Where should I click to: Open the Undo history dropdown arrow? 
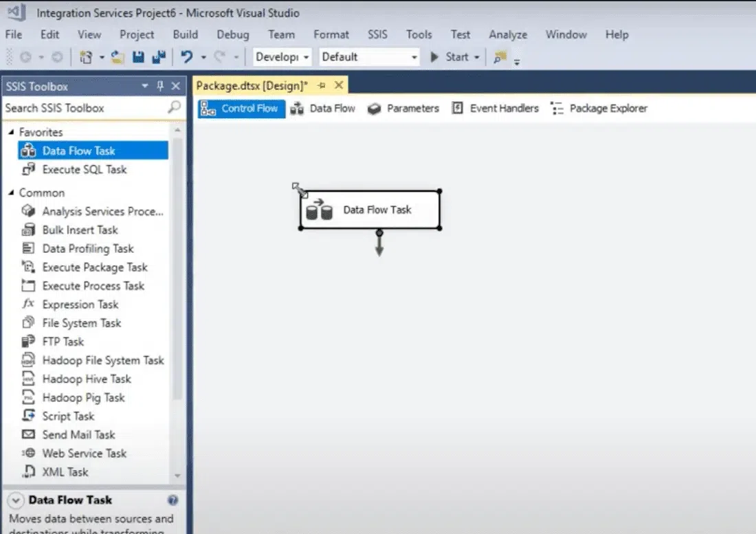[x=203, y=57]
